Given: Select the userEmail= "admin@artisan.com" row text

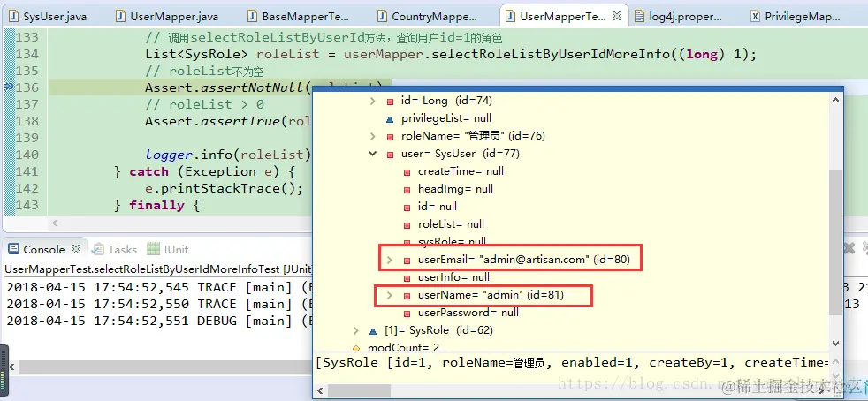Looking at the screenshot, I should point(523,260).
